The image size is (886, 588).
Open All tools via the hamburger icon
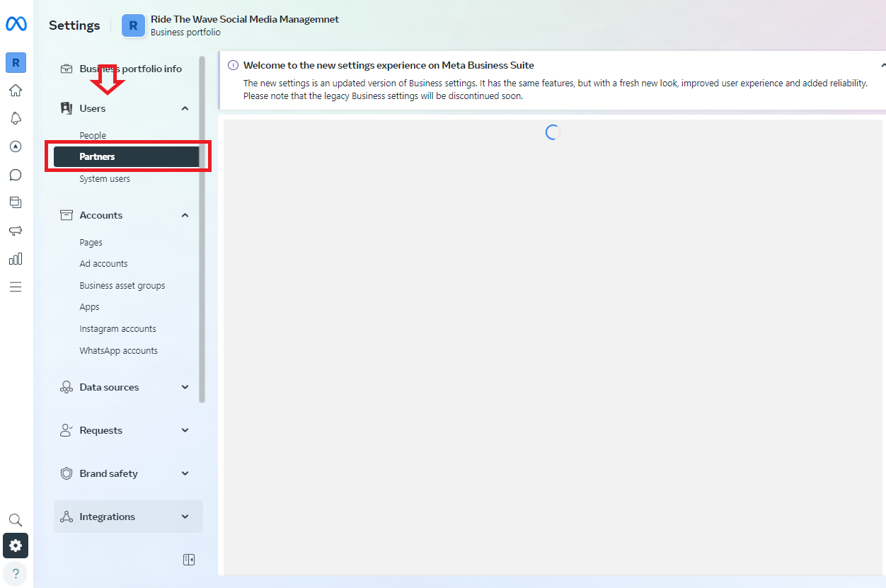coord(16,287)
